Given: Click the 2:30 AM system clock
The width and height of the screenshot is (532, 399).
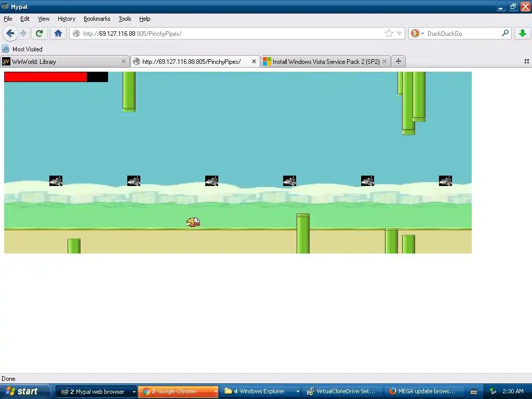Looking at the screenshot, I should point(513,391).
